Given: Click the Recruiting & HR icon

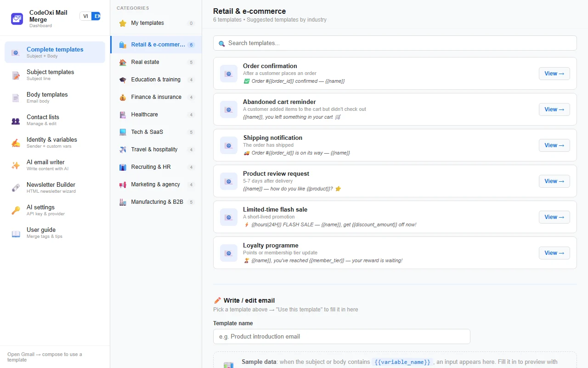Looking at the screenshot, I should point(123,167).
